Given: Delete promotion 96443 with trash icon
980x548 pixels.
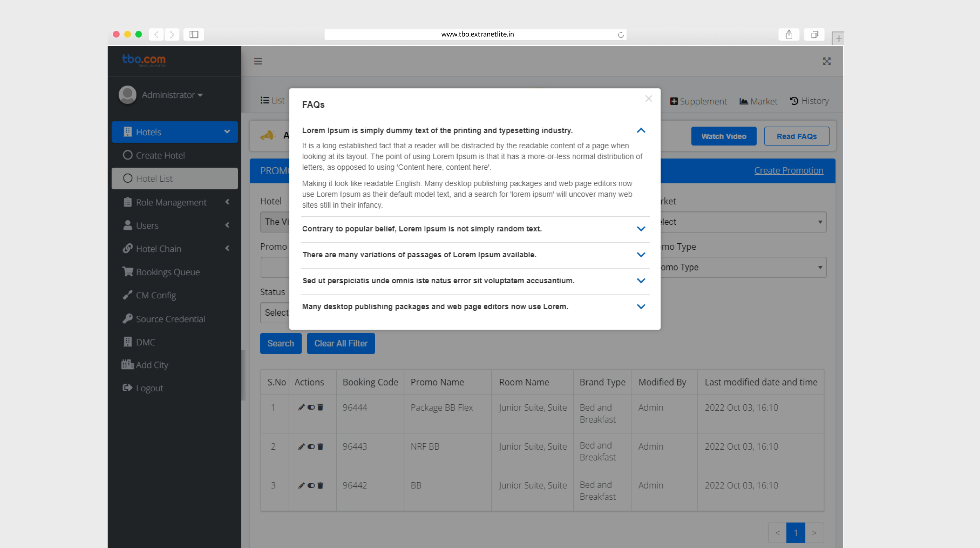Looking at the screenshot, I should 320,446.
